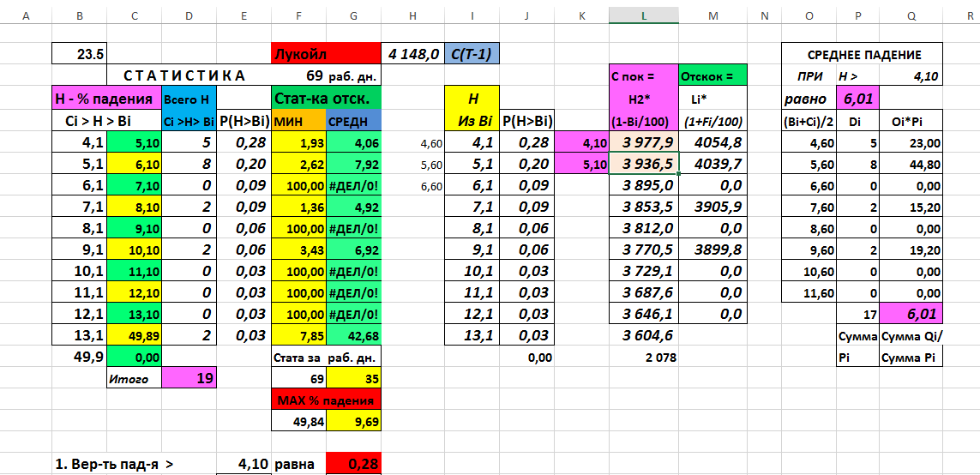This screenshot has width=980, height=475.
Task: Select column header A
Action: coord(26,15)
